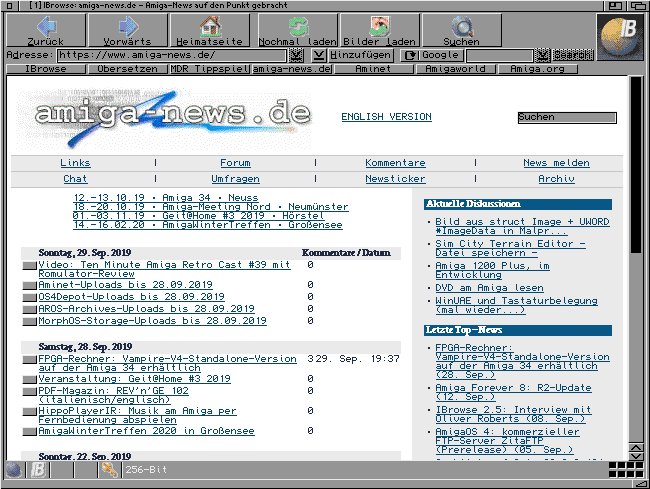Open the Suchen search toolbar button
Screen dimensions: 650x489
pos(461,30)
